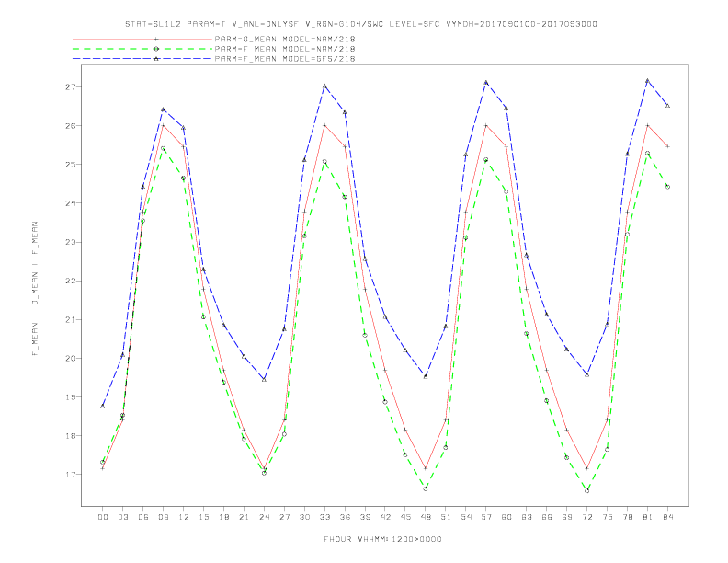Click x-axis forecast hour label 30
Viewport: 728px width, 563px height.
tap(304, 517)
